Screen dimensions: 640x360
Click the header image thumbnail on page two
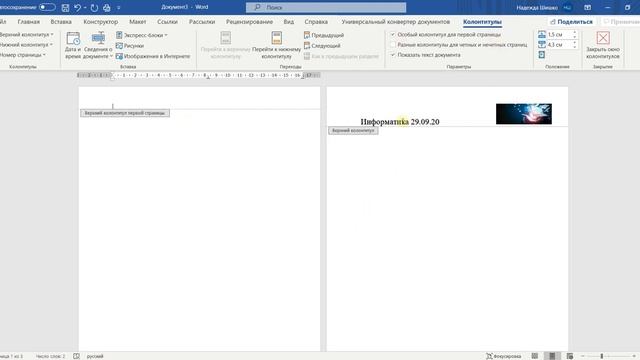tap(524, 114)
